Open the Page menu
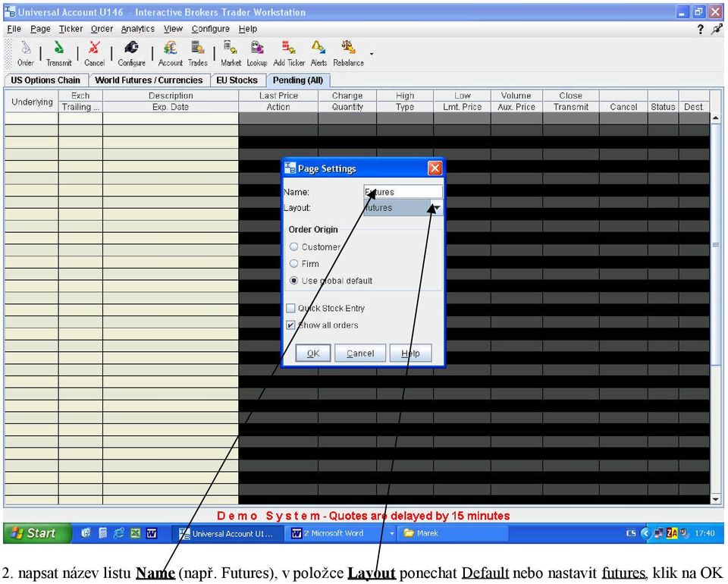This screenshot has width=728, height=584. point(40,29)
